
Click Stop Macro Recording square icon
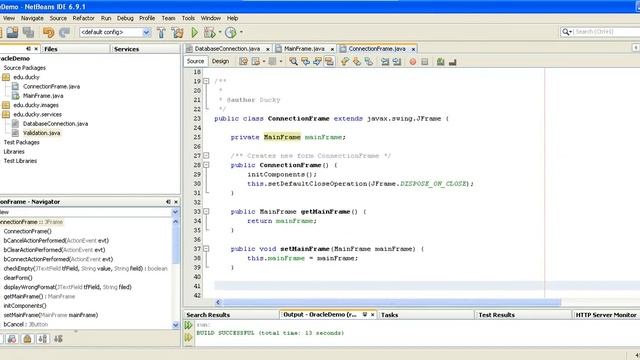[424, 62]
